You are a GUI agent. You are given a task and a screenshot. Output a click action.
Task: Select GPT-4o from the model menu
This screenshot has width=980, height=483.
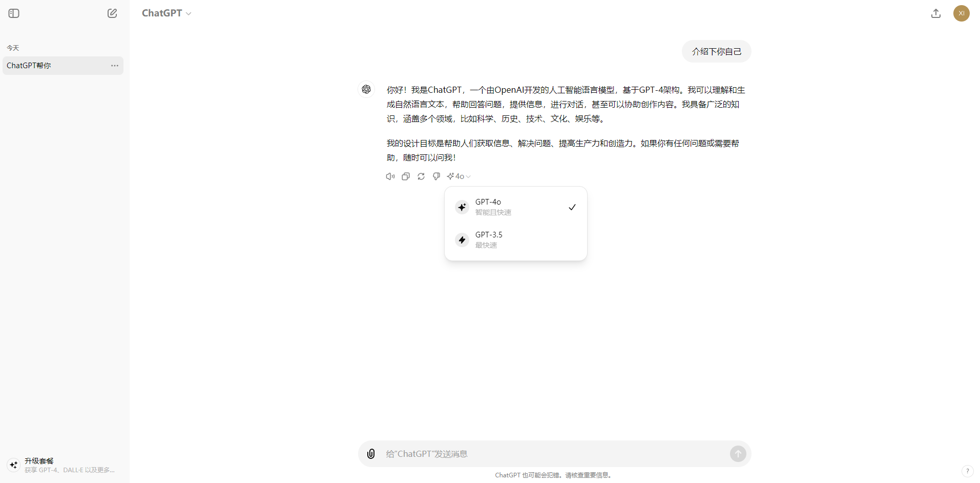pyautogui.click(x=516, y=207)
